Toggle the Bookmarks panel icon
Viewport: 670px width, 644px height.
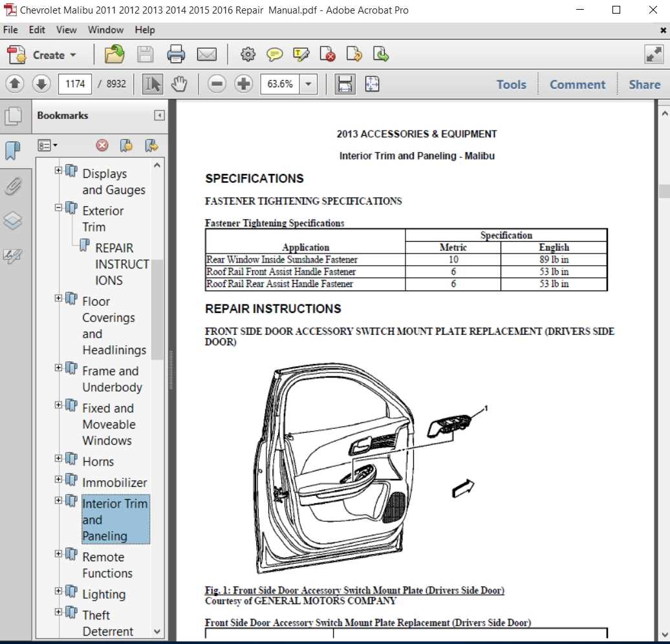tap(13, 151)
